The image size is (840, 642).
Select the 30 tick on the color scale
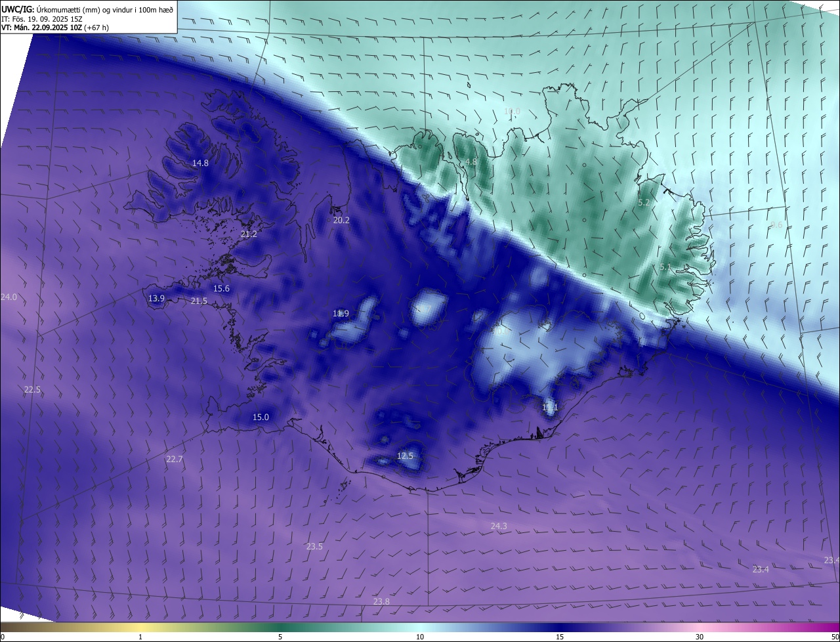point(700,637)
